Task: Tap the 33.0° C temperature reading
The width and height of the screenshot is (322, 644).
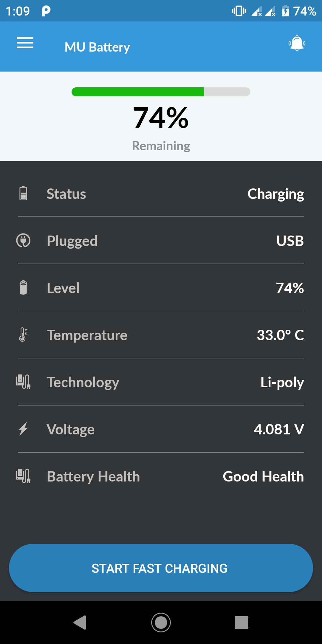Action: point(280,335)
